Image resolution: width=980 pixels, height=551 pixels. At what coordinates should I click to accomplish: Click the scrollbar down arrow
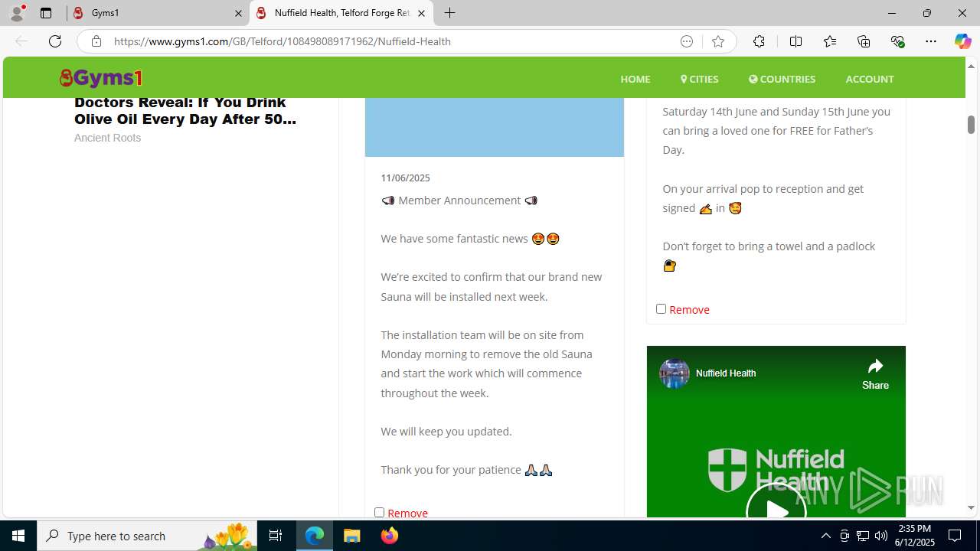coord(971,507)
